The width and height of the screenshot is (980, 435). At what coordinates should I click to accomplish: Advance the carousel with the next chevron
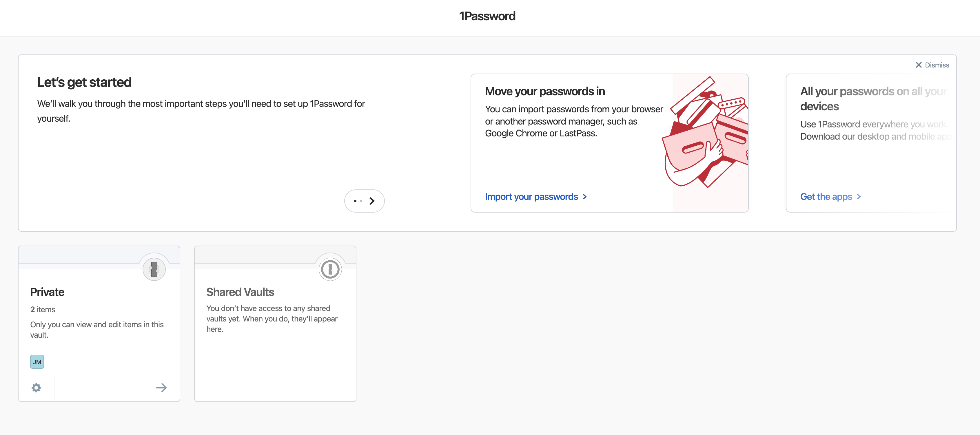click(x=372, y=201)
